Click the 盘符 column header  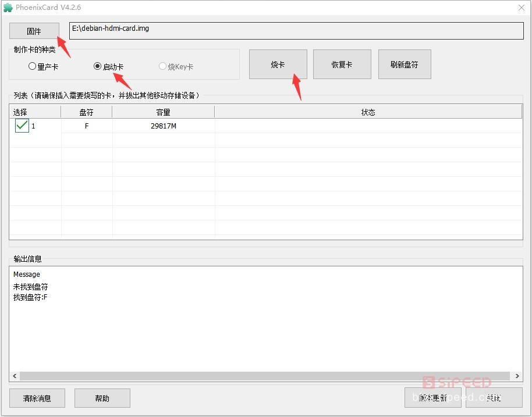click(x=86, y=112)
